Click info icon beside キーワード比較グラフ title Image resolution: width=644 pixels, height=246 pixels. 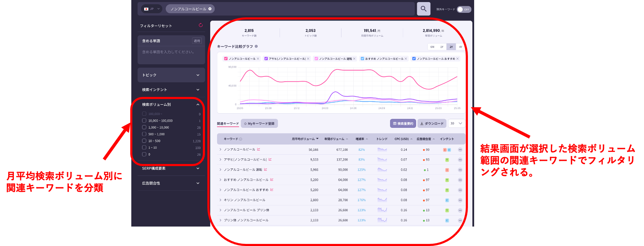click(256, 46)
